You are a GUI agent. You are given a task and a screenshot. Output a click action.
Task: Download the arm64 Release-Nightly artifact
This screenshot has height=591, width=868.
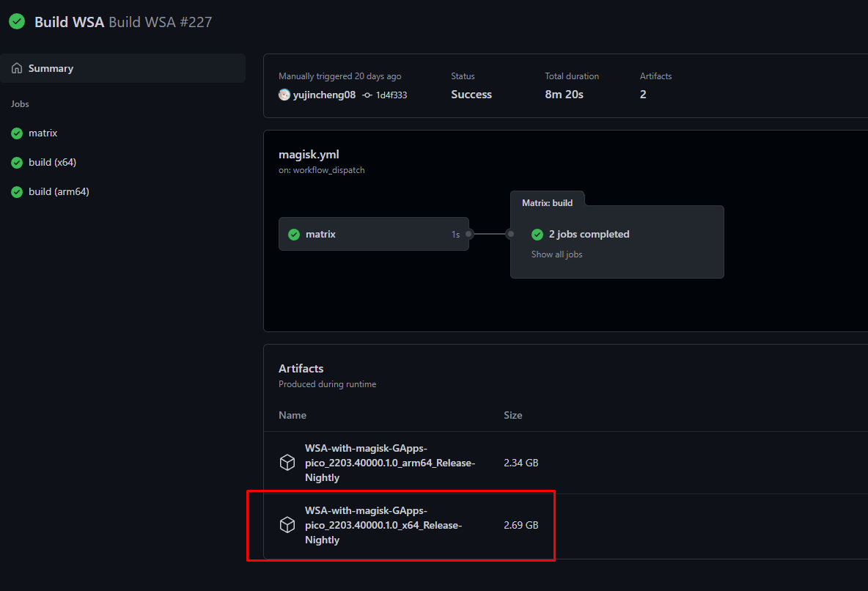pos(390,463)
